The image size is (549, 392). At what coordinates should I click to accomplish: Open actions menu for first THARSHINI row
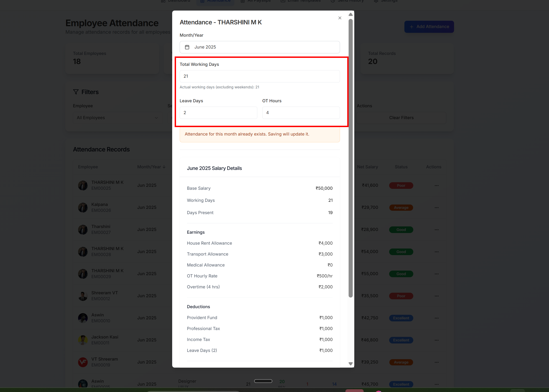click(436, 185)
